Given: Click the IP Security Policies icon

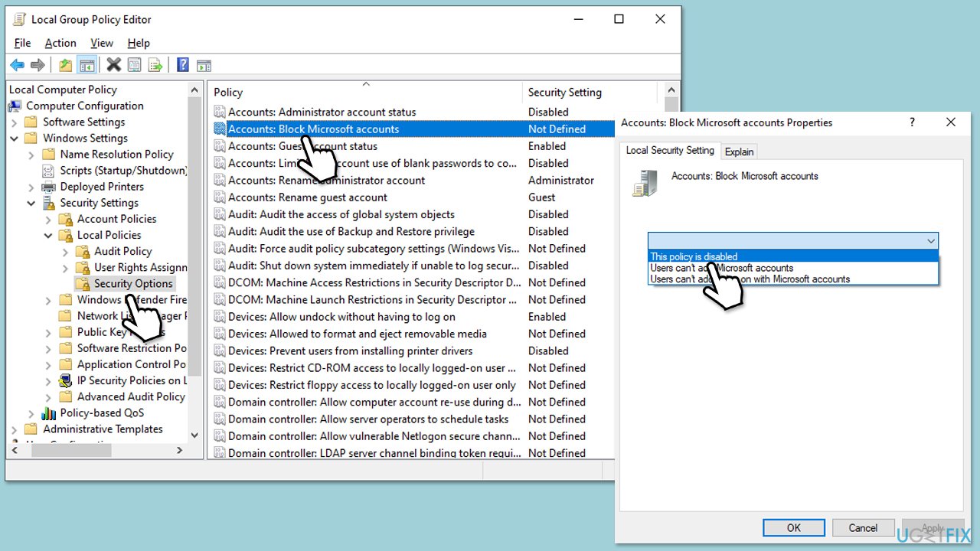Looking at the screenshot, I should pyautogui.click(x=67, y=380).
